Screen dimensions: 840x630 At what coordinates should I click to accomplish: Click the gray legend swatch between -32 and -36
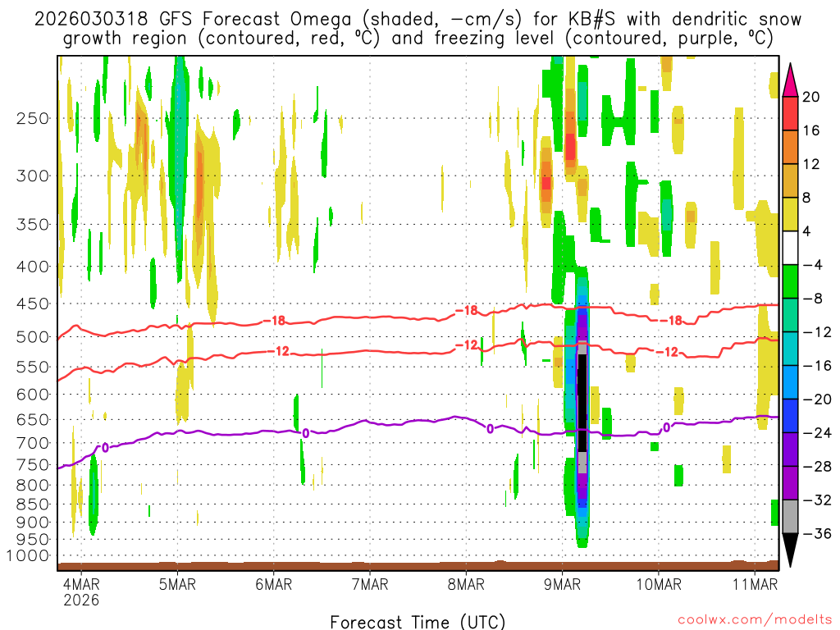click(790, 517)
